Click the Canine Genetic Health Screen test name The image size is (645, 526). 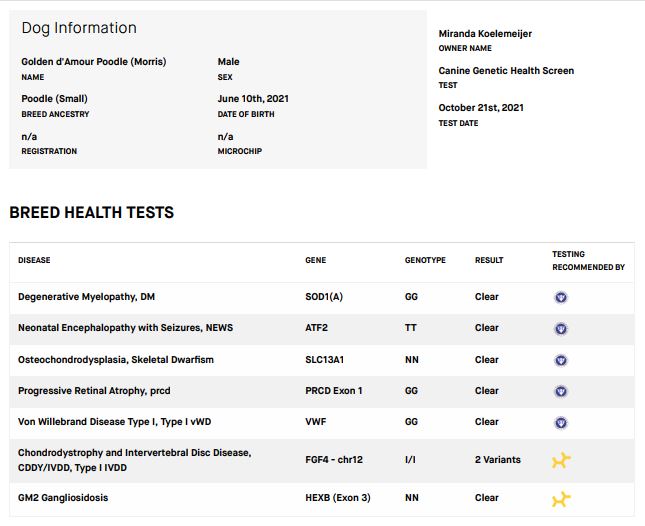click(x=506, y=71)
